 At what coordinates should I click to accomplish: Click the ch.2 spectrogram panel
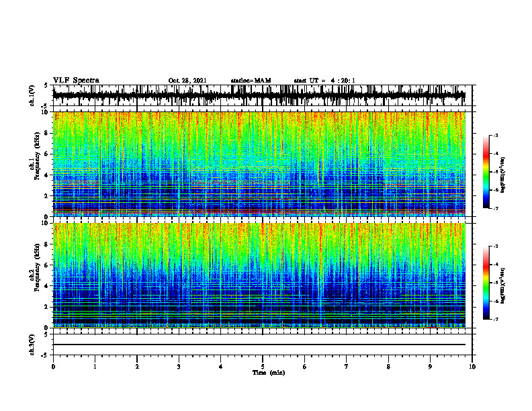(x=259, y=275)
